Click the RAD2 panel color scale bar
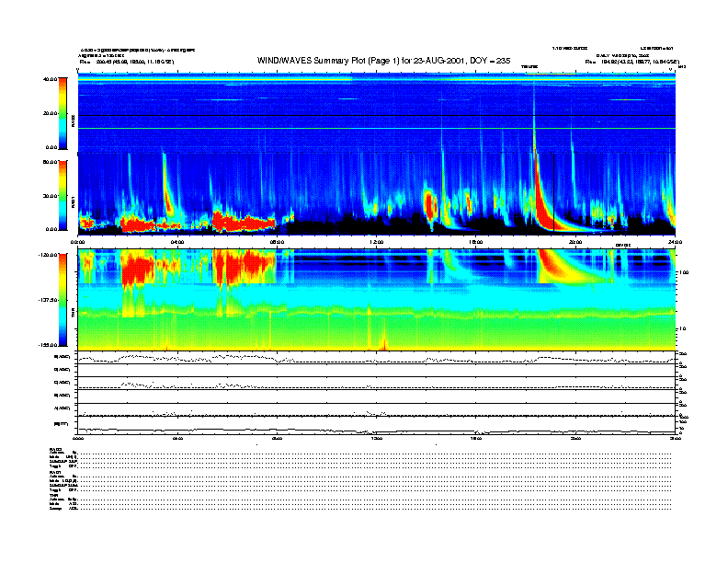The image size is (728, 563). click(63, 113)
